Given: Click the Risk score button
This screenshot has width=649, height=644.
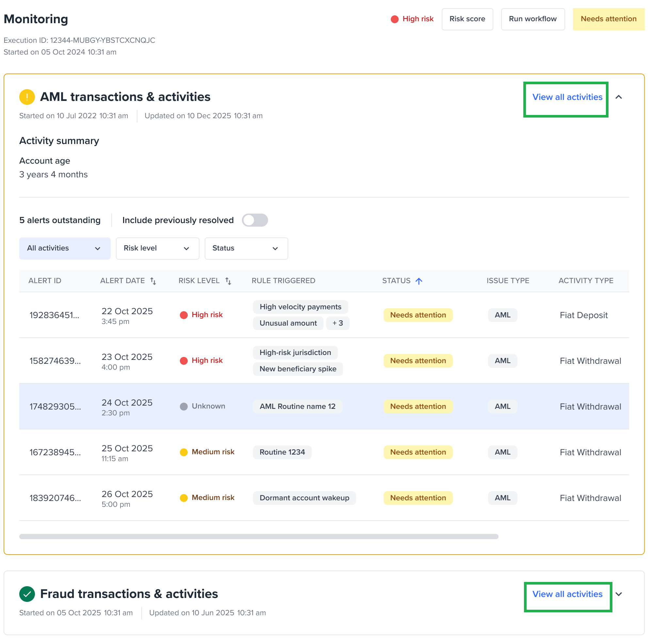Looking at the screenshot, I should pyautogui.click(x=467, y=19).
